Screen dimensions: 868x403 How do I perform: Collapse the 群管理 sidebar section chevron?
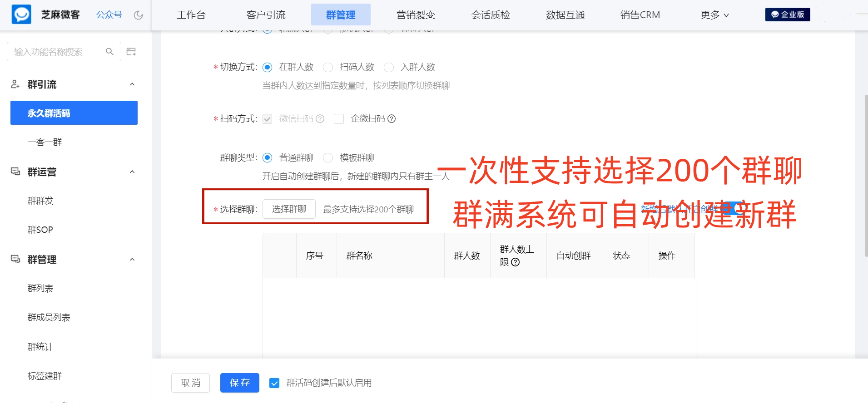point(132,260)
